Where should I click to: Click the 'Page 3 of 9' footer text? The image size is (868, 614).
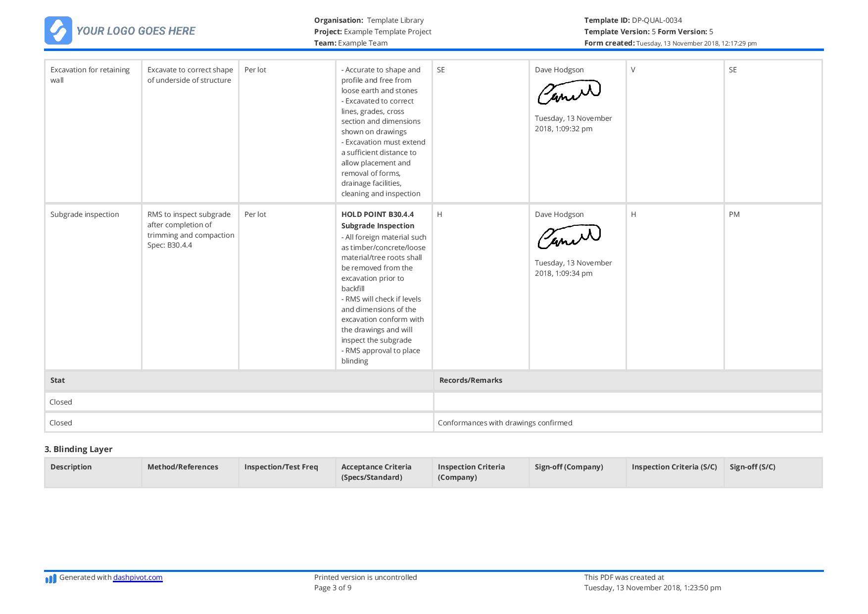coord(333,588)
